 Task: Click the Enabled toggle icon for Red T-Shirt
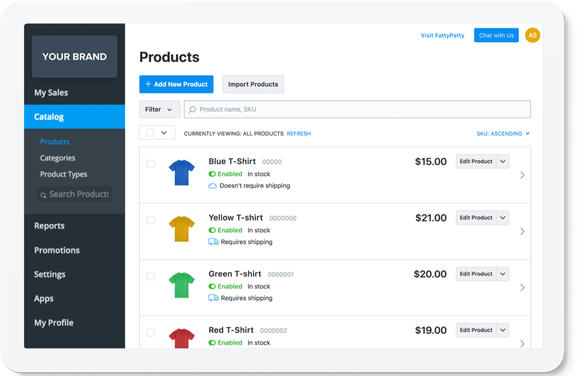tap(212, 343)
